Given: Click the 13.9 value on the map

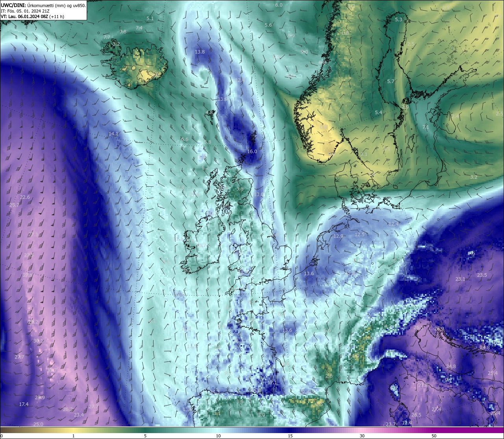Looking at the screenshot, I should [222, 99].
